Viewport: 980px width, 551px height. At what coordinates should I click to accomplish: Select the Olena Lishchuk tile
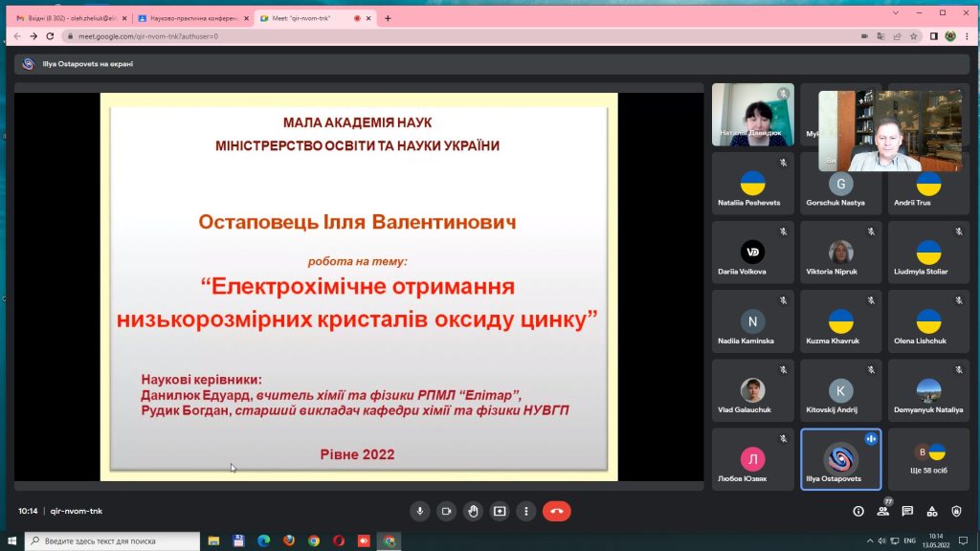(928, 321)
